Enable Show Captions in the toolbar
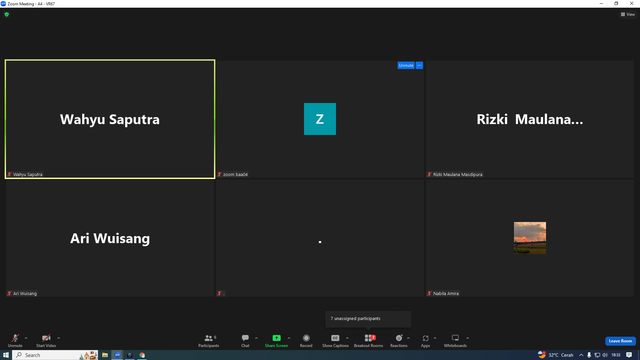The width and height of the screenshot is (640, 360). click(x=335, y=340)
